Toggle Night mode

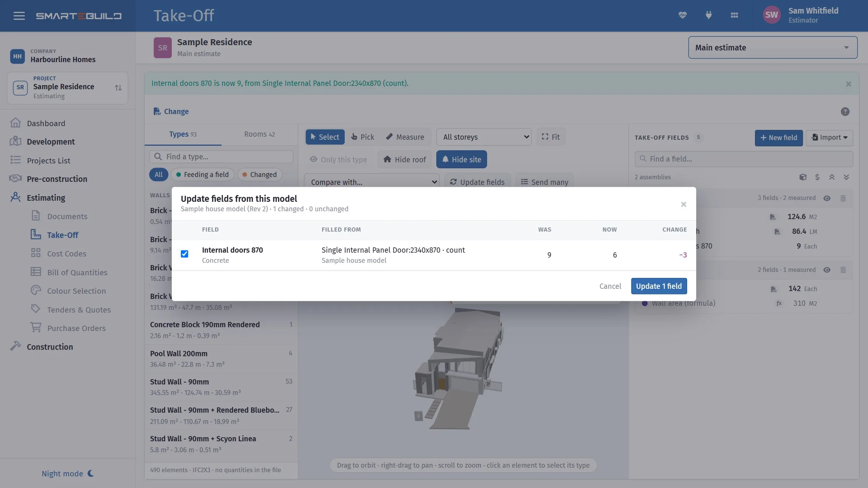(x=67, y=473)
